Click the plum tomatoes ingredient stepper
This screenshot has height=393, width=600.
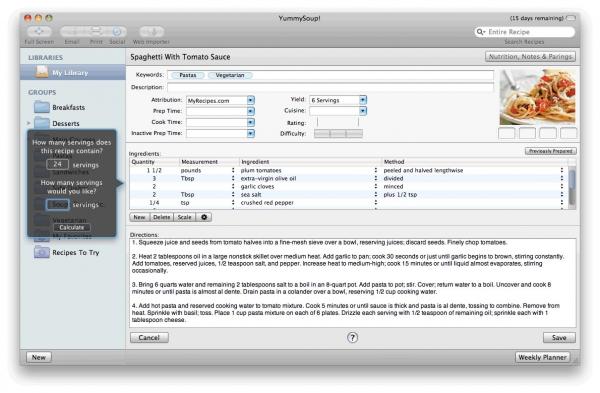pos(375,170)
